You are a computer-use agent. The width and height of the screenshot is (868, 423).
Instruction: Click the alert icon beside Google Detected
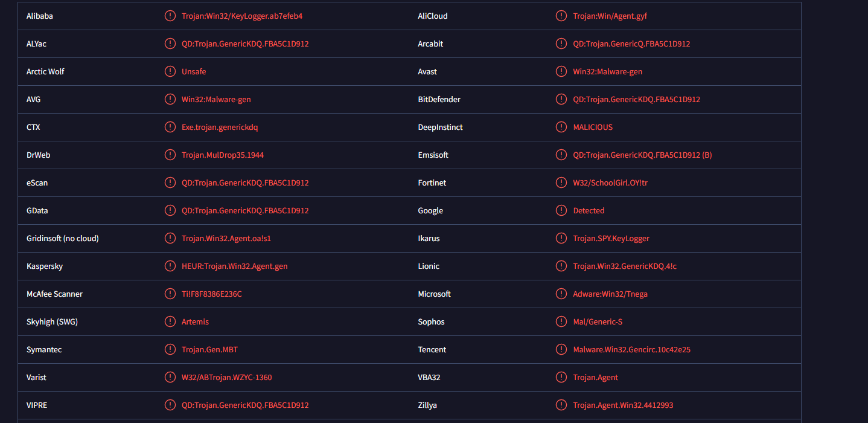pyautogui.click(x=561, y=210)
